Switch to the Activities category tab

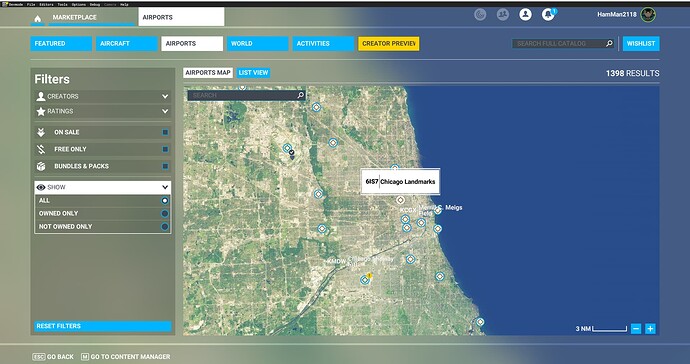click(x=323, y=44)
